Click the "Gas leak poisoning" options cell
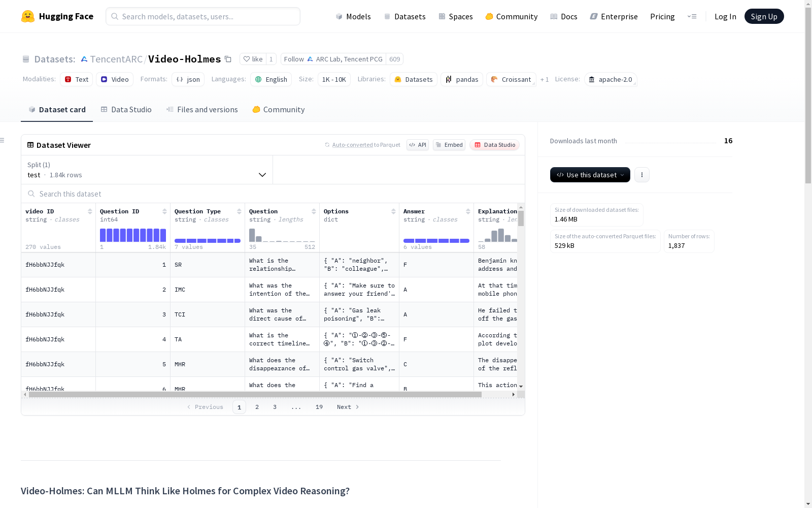812x508 pixels. pos(359,314)
